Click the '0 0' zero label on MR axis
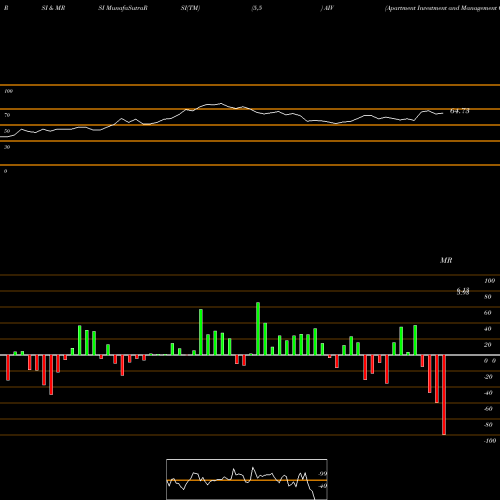This screenshot has height=500, width=500. click(490, 361)
